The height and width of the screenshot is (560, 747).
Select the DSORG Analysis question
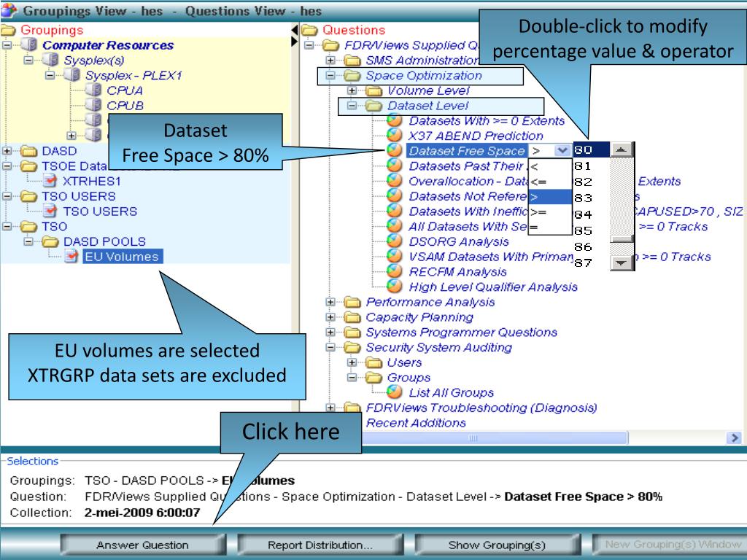coord(459,241)
